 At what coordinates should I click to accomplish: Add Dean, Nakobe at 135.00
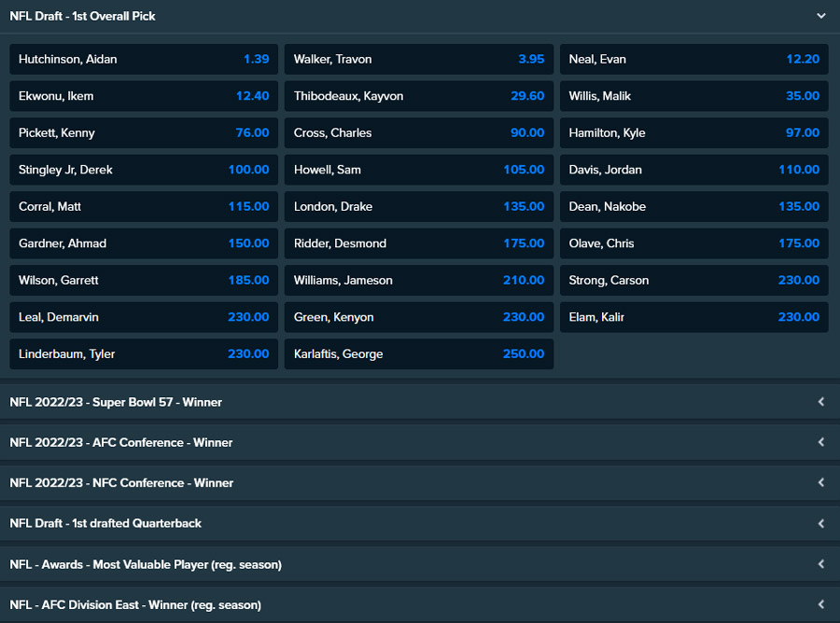tap(694, 207)
